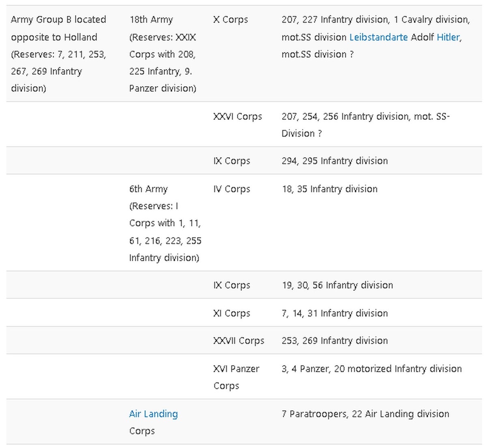The width and height of the screenshot is (487, 448).
Task: Click the "XI Corps" table cell
Action: tap(232, 313)
